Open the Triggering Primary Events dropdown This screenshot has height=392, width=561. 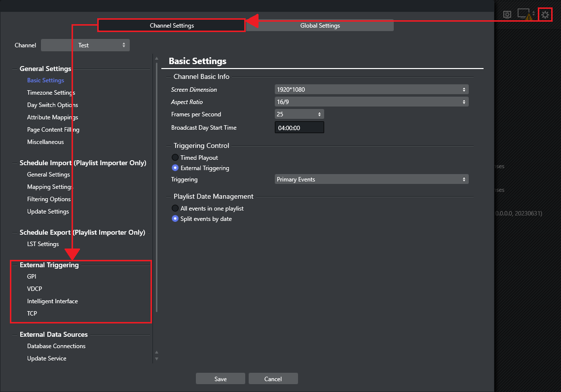point(371,179)
